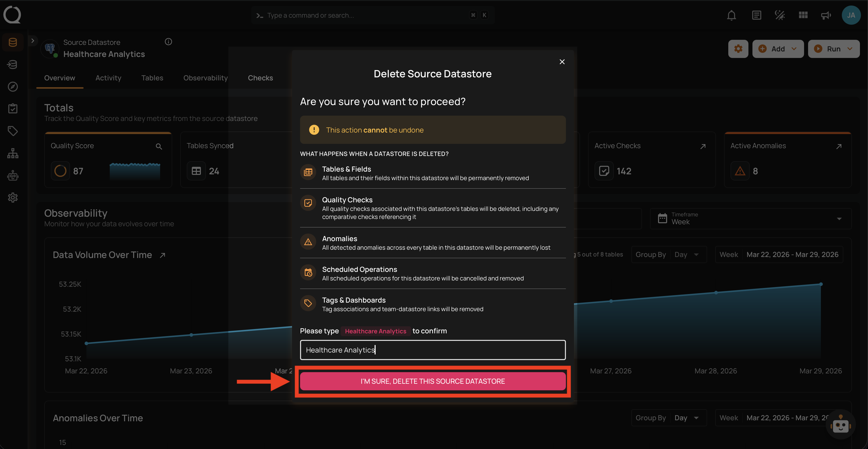Click the Mar 28 data point on chart
The image size is (868, 449).
716,293
